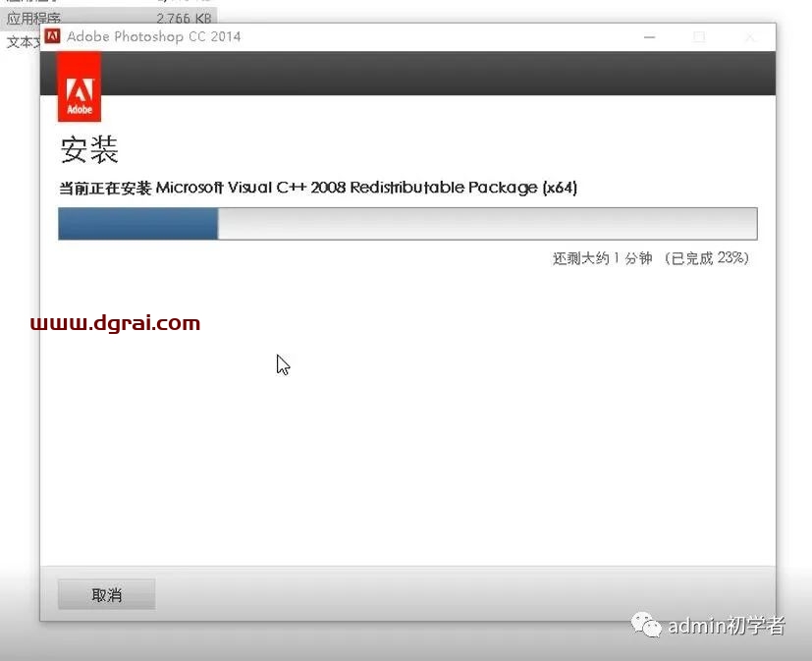The image size is (812, 661).
Task: Click the Photoshop title bar app icon
Action: 52,36
